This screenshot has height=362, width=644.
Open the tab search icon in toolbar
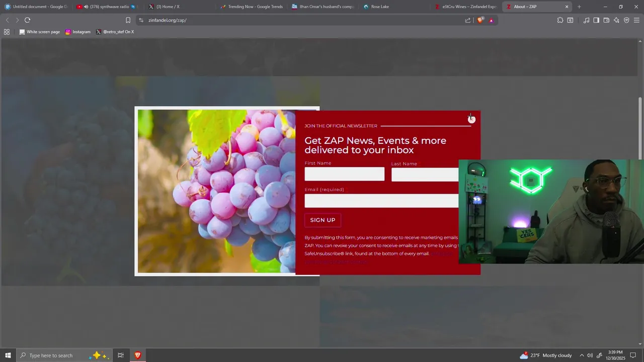570,20
